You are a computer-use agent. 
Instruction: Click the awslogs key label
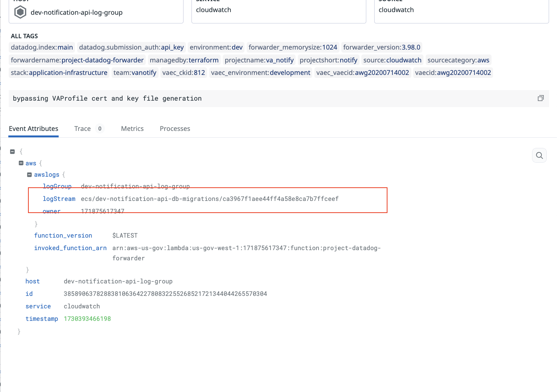(47, 175)
